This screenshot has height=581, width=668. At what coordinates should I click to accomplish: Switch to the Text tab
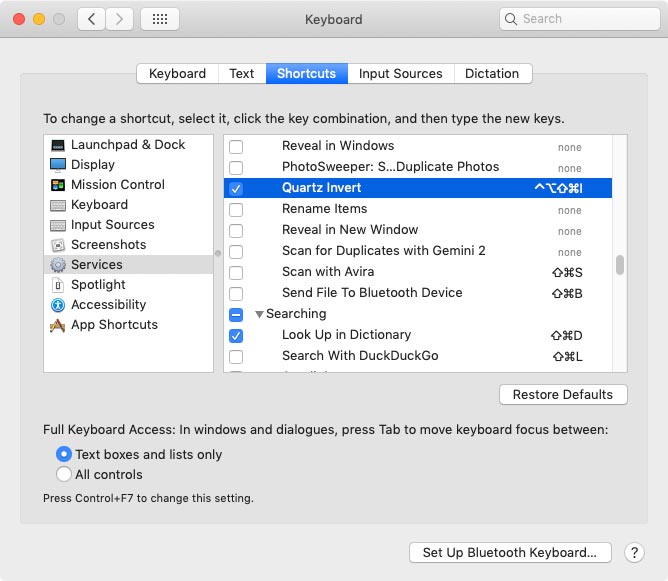(x=242, y=74)
